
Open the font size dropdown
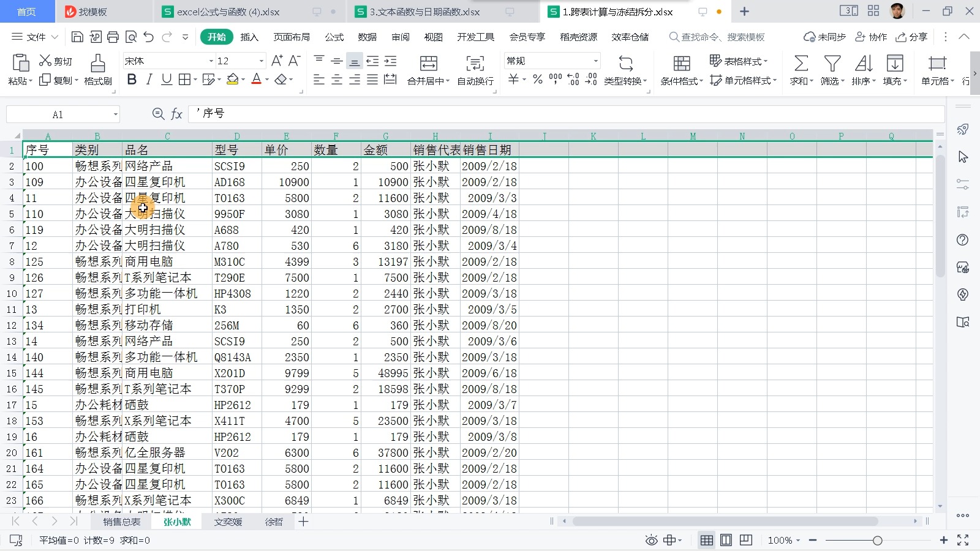(x=262, y=61)
